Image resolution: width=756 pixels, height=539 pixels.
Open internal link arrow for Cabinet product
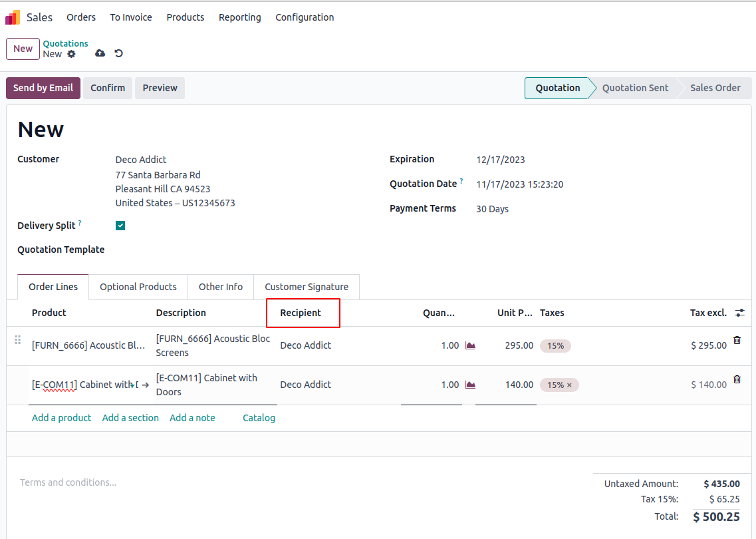(x=145, y=385)
